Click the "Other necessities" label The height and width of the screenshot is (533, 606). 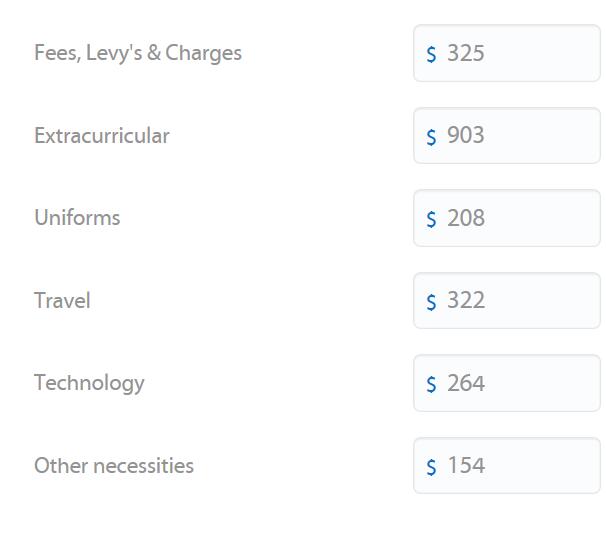114,466
